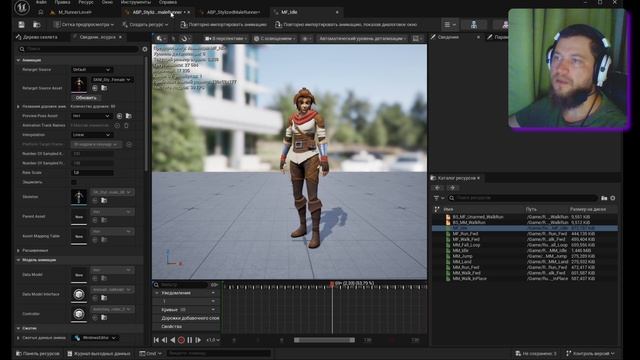This screenshot has height=360, width=640.
Task: Pause the animation playback
Action: [190, 340]
